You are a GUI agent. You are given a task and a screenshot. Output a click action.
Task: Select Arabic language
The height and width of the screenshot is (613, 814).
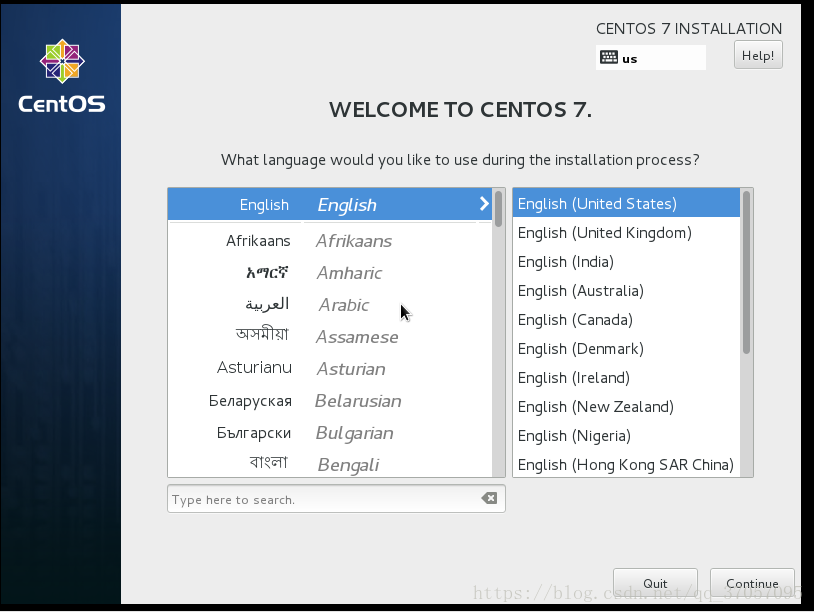pos(330,305)
